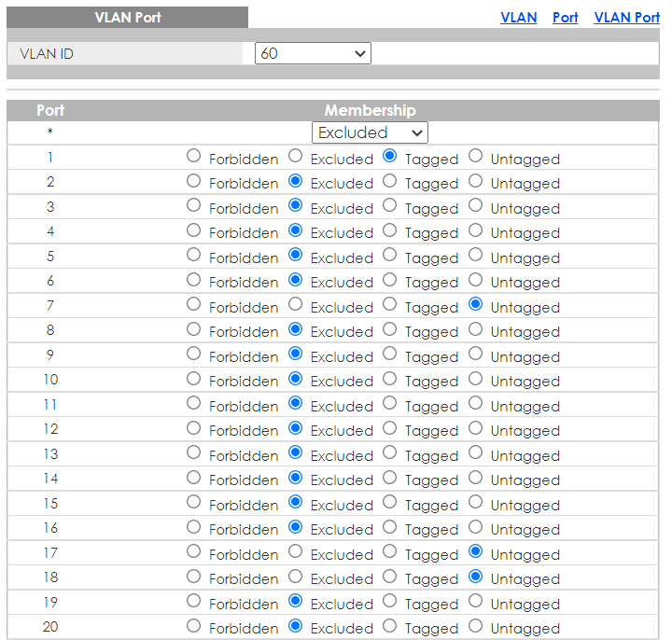Select Untagged radio for port 18
Screen dimensions: 672x640
(x=475, y=577)
